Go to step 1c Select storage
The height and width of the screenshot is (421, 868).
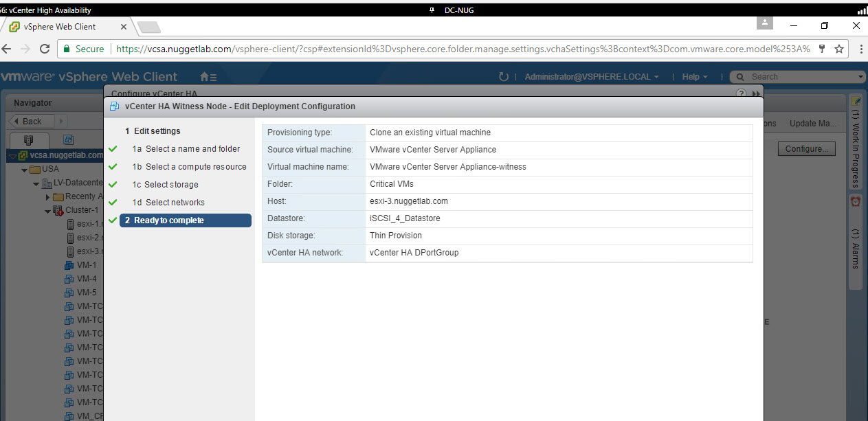pyautogui.click(x=171, y=185)
